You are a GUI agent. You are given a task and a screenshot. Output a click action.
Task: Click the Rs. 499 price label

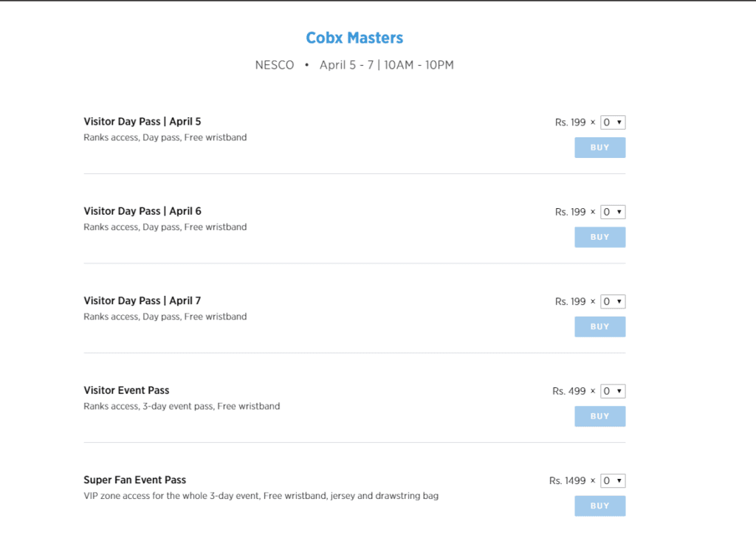click(x=568, y=391)
